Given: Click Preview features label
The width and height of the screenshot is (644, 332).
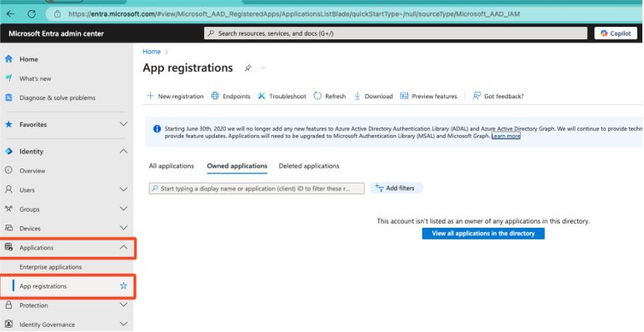Looking at the screenshot, I should pyautogui.click(x=435, y=96).
